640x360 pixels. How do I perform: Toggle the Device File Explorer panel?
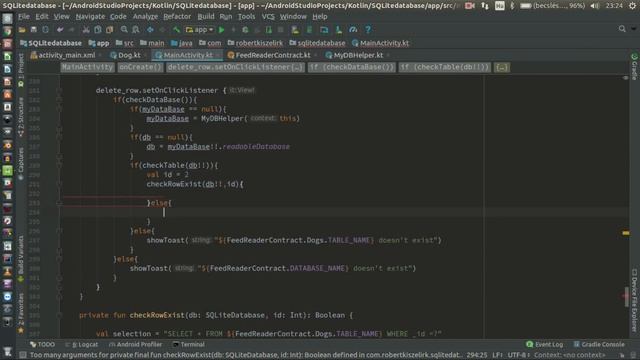pyautogui.click(x=634, y=300)
